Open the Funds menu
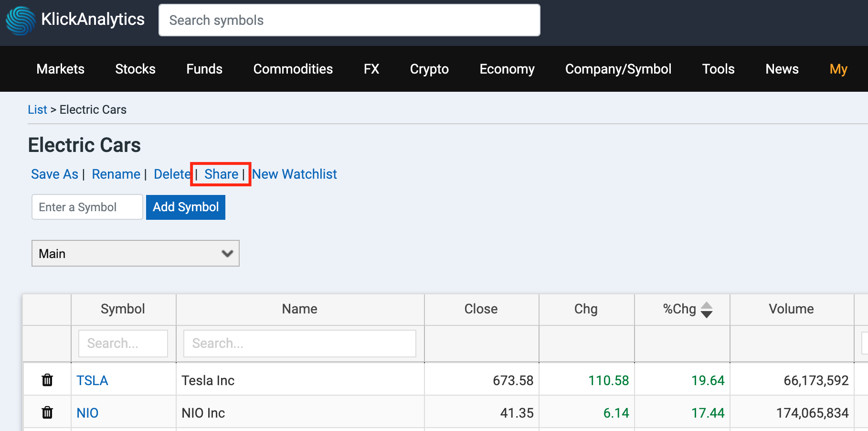868x431 pixels. 204,69
